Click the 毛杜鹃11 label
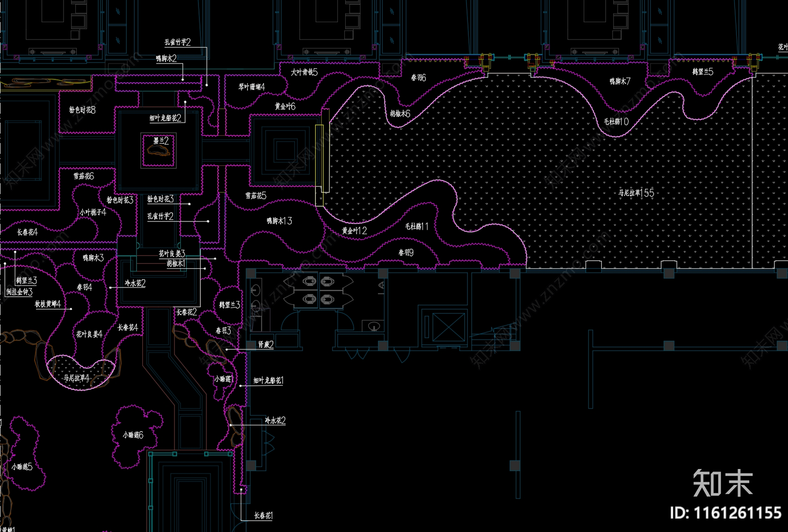 point(417,226)
